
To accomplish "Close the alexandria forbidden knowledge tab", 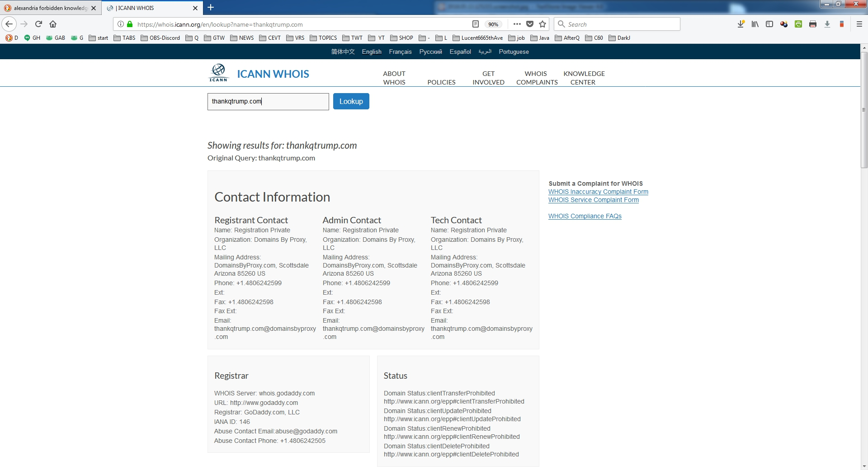I will point(94,8).
